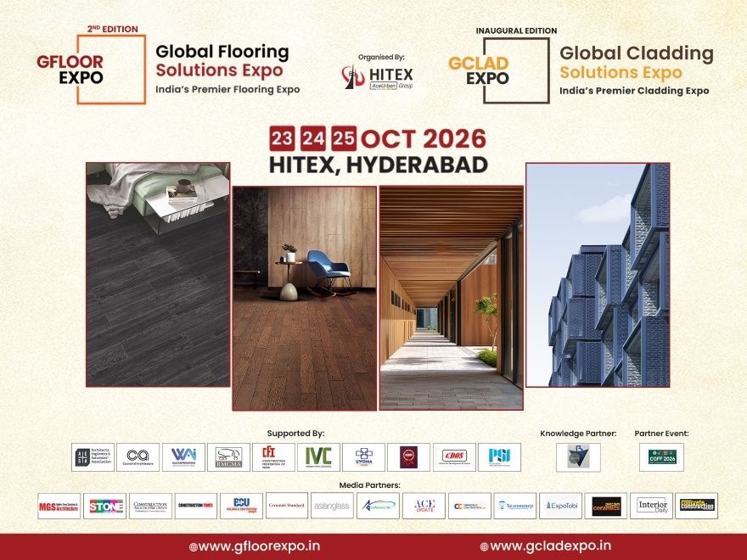The height and width of the screenshot is (560, 747).
Task: Open the CFI Construction Federation logo
Action: [273, 457]
